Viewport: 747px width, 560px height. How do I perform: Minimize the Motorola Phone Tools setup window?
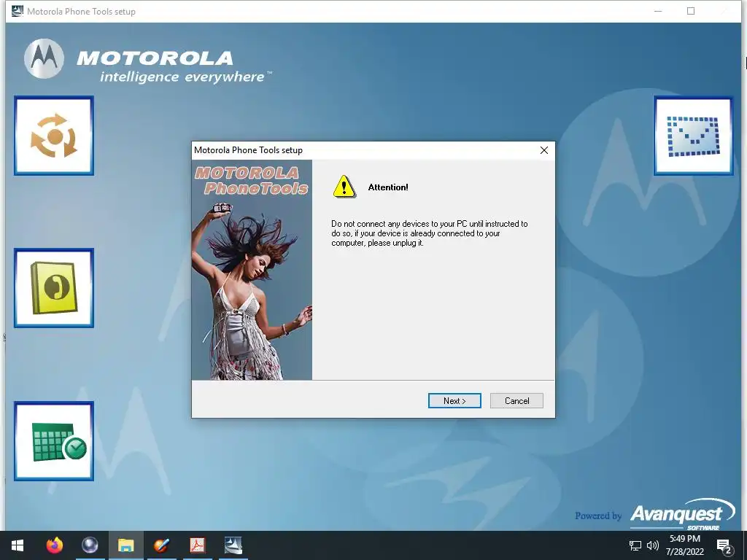click(x=658, y=11)
